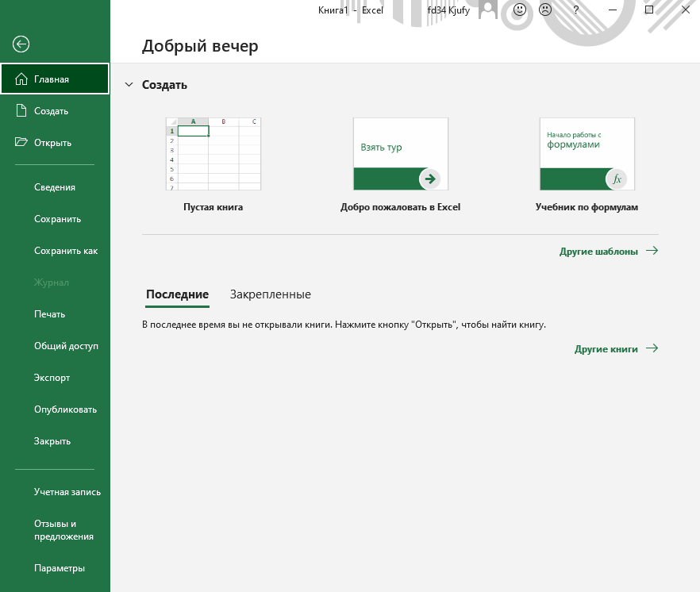Switch to the Последние tab

[x=177, y=294]
